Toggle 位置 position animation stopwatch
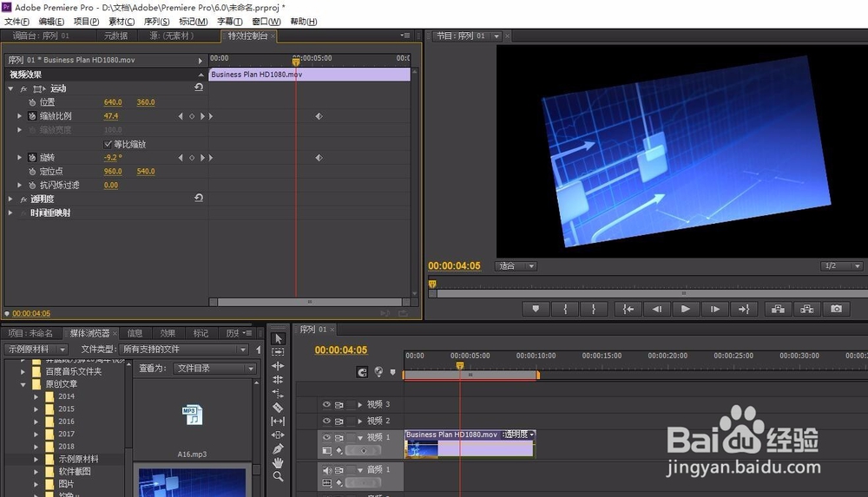The height and width of the screenshot is (497, 868). [x=32, y=102]
